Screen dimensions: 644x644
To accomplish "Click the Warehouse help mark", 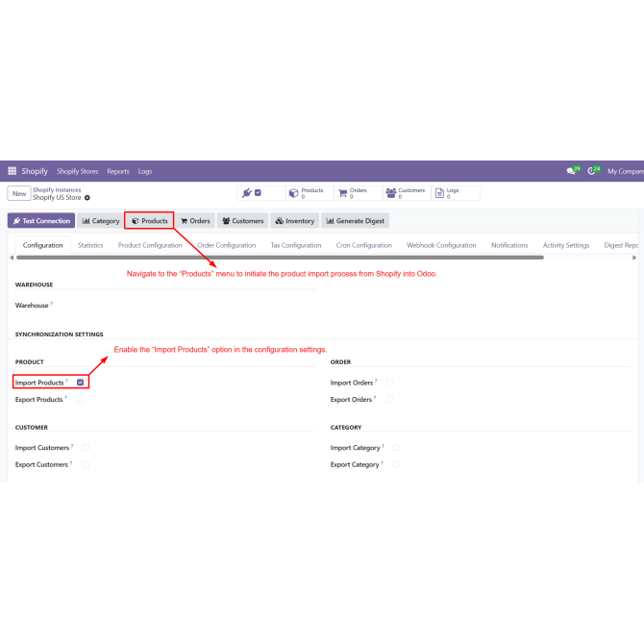I will coord(51,304).
